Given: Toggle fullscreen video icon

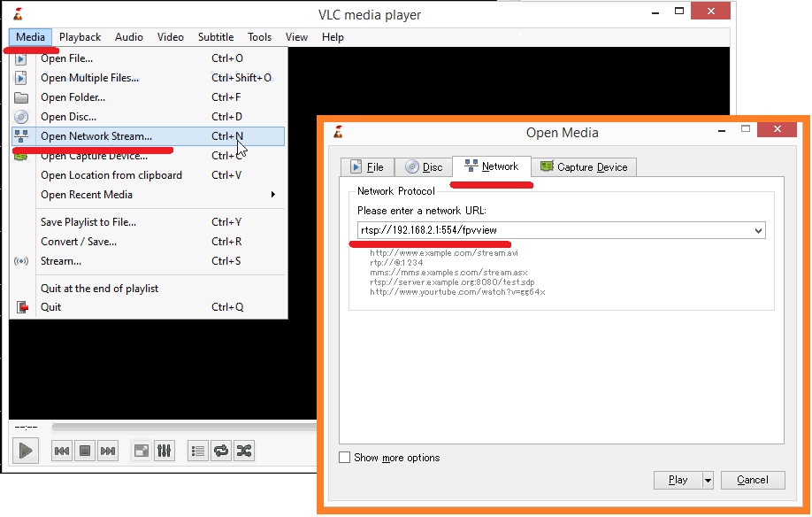Looking at the screenshot, I should pyautogui.click(x=141, y=451).
